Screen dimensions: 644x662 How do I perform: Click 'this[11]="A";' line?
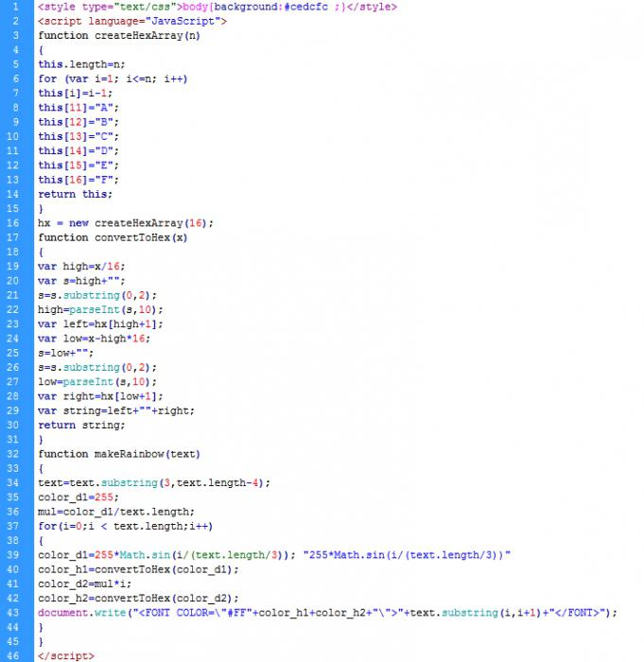point(78,108)
